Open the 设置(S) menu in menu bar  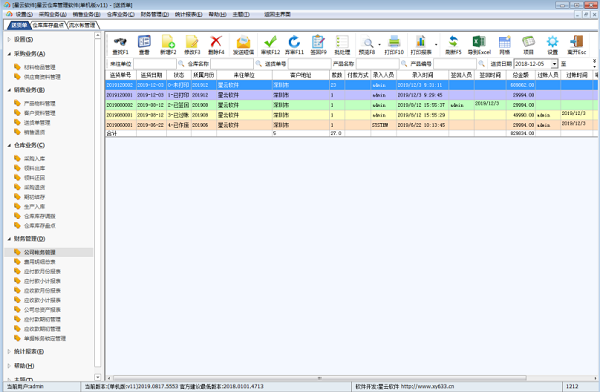pyautogui.click(x=24, y=14)
